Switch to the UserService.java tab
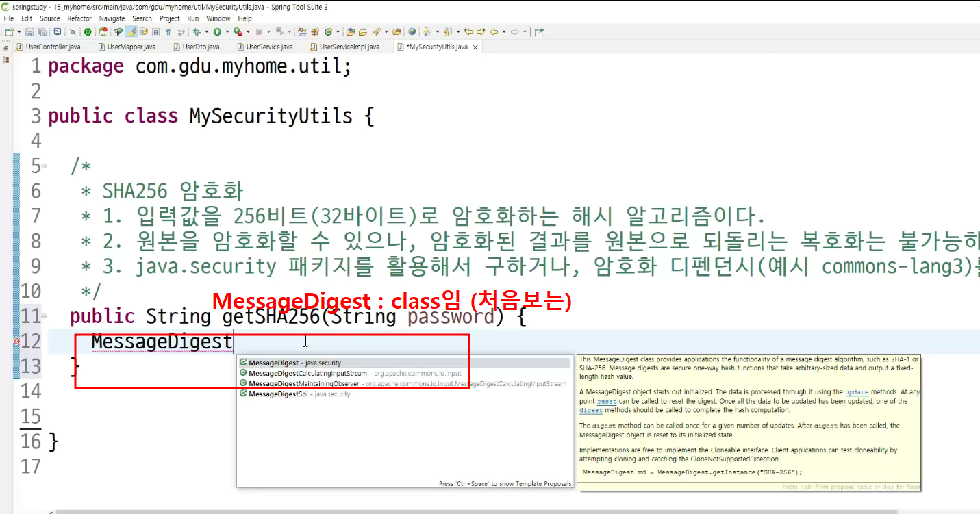The width and height of the screenshot is (980, 514). [265, 47]
